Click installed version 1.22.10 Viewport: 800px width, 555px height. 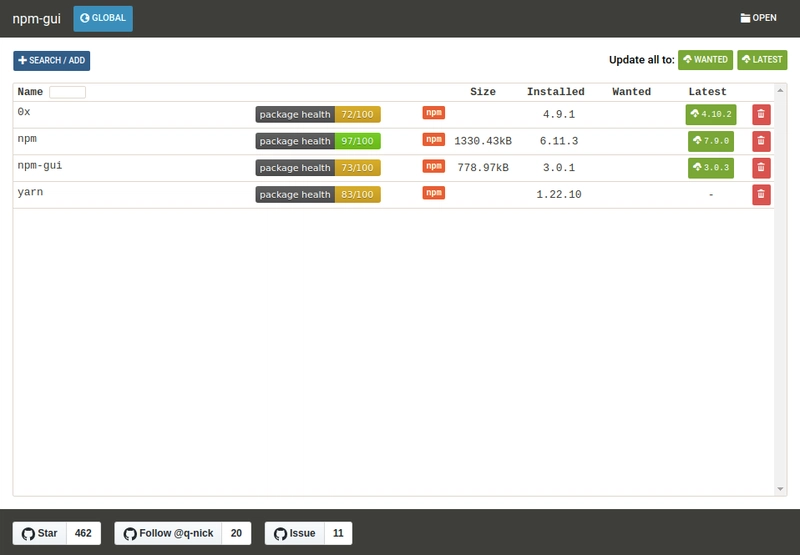click(x=559, y=194)
